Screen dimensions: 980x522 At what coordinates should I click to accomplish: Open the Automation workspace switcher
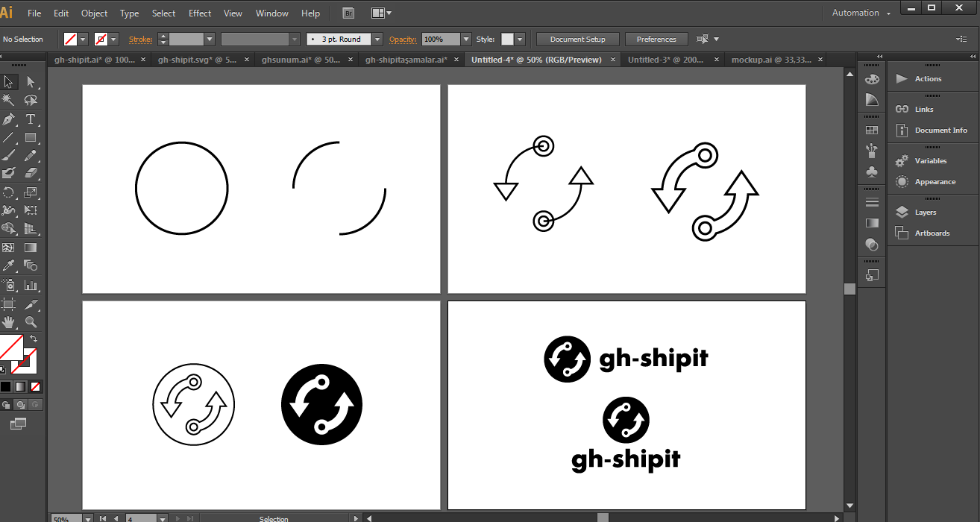pos(861,13)
